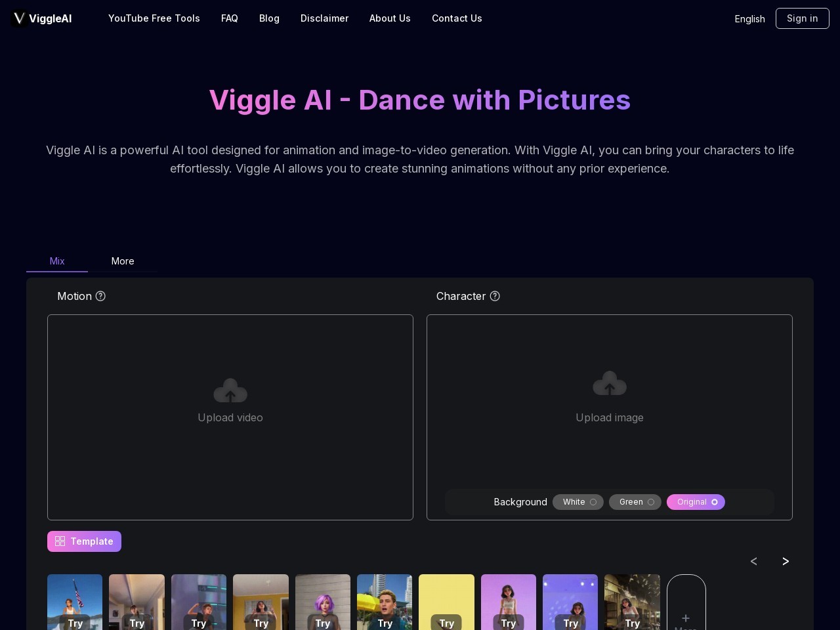The image size is (840, 630).
Task: Select the Green background option
Action: click(x=635, y=502)
